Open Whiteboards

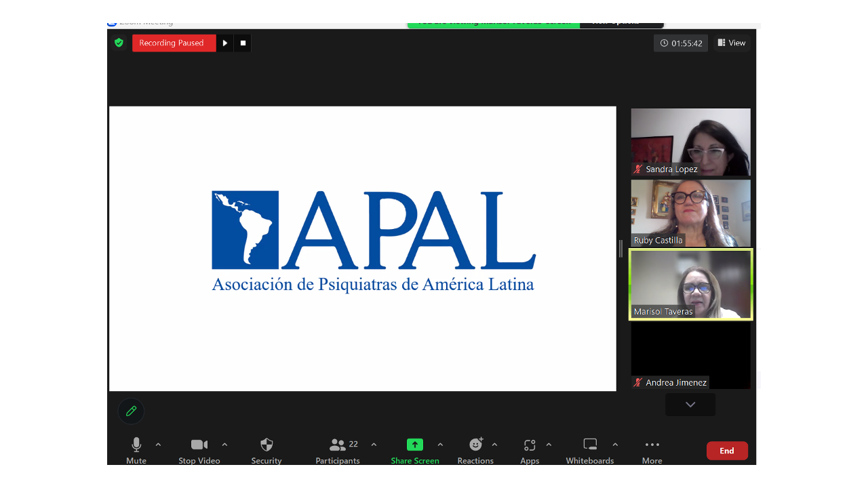tap(590, 451)
